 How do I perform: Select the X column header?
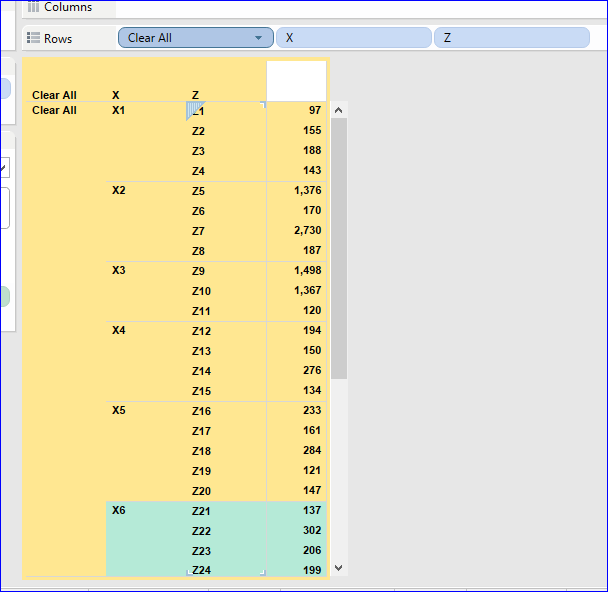[x=116, y=95]
